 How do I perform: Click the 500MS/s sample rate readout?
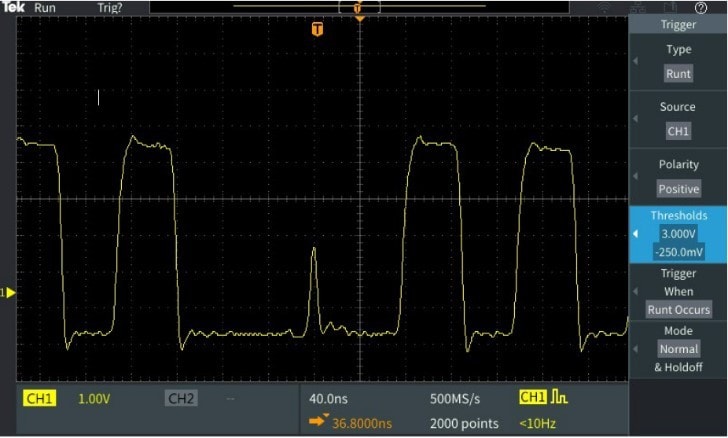click(x=455, y=399)
